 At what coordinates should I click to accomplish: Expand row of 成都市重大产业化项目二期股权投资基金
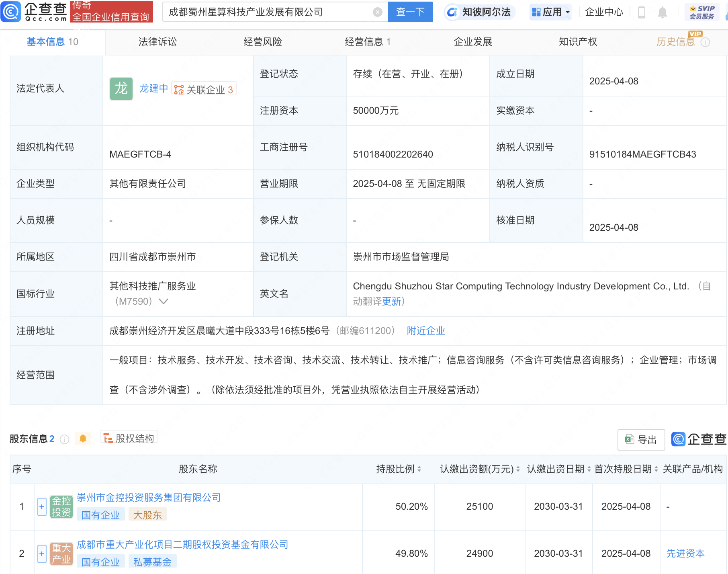point(42,553)
